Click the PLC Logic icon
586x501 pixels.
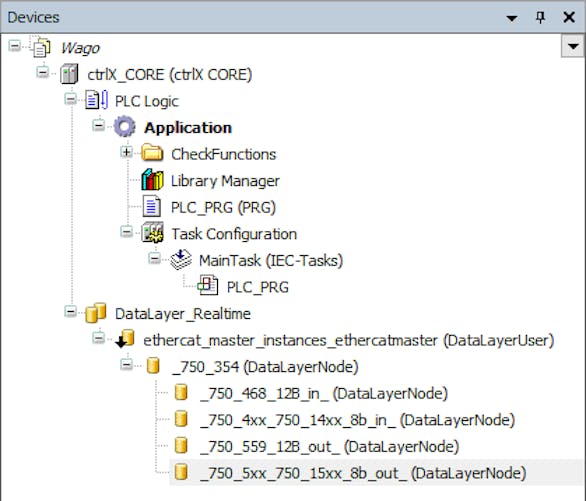coord(97,100)
